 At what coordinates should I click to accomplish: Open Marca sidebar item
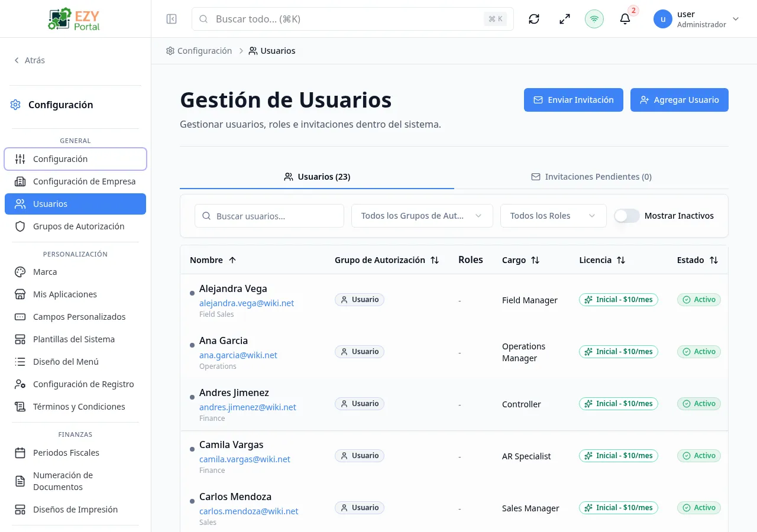click(75, 272)
